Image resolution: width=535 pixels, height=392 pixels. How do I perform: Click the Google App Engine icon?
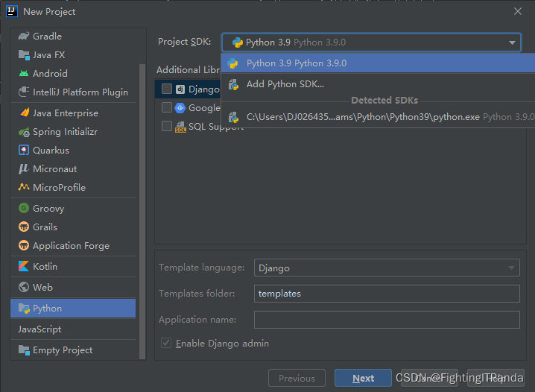[180, 108]
